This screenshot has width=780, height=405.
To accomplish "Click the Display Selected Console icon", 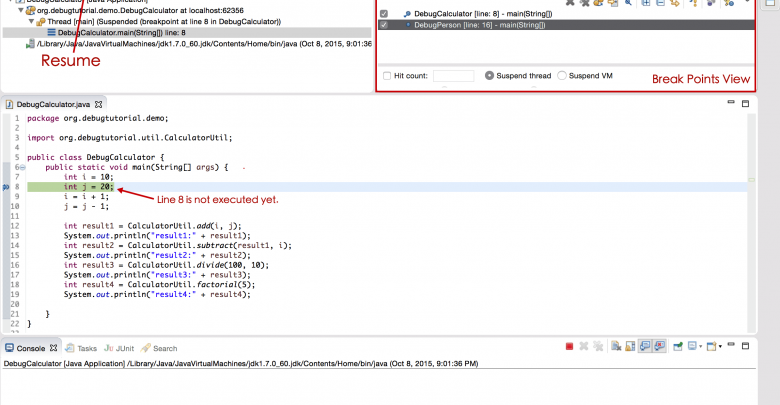I will (x=692, y=346).
